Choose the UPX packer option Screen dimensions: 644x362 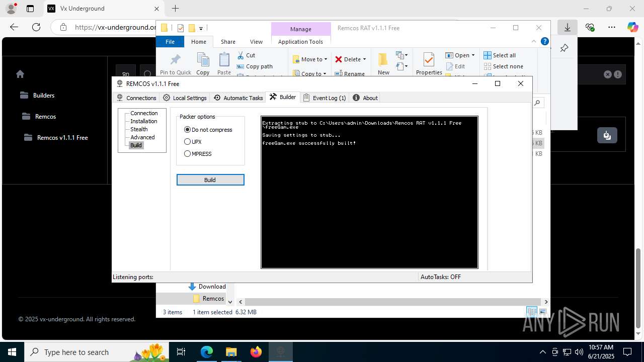[x=193, y=142]
